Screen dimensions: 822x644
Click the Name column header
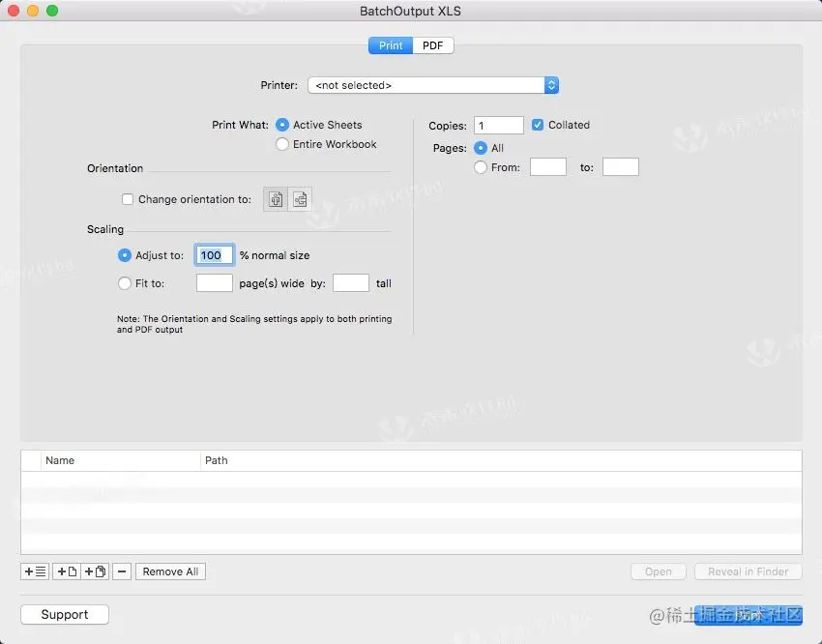pyautogui.click(x=121, y=460)
